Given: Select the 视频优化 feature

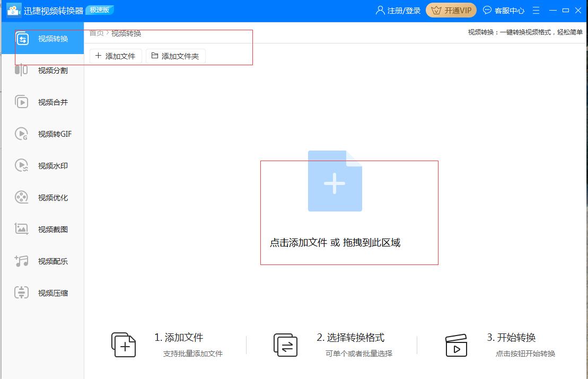Looking at the screenshot, I should pos(42,197).
